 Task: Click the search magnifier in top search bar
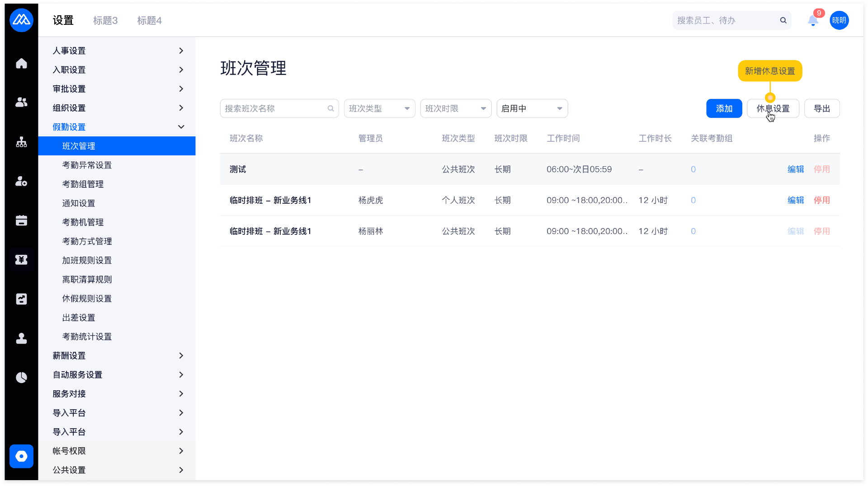(783, 21)
